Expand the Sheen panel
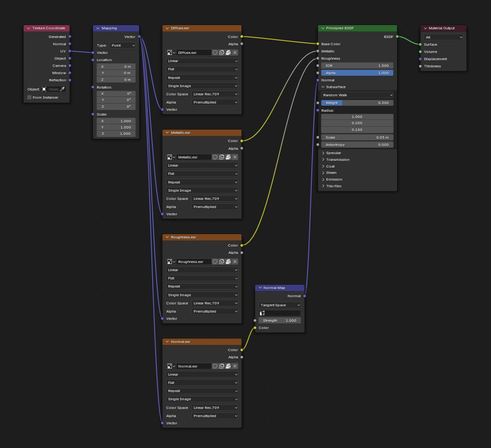Image resolution: width=491 pixels, height=448 pixels. coord(323,173)
